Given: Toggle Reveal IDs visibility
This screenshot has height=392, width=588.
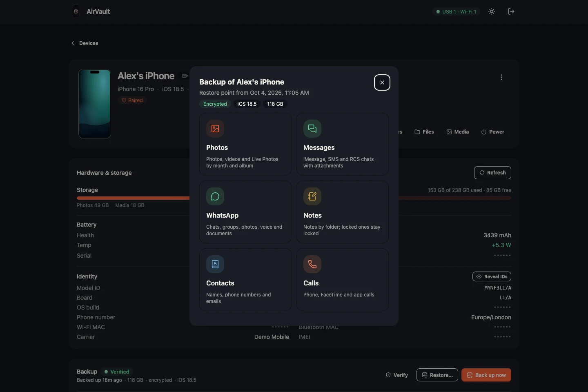Looking at the screenshot, I should point(492,276).
